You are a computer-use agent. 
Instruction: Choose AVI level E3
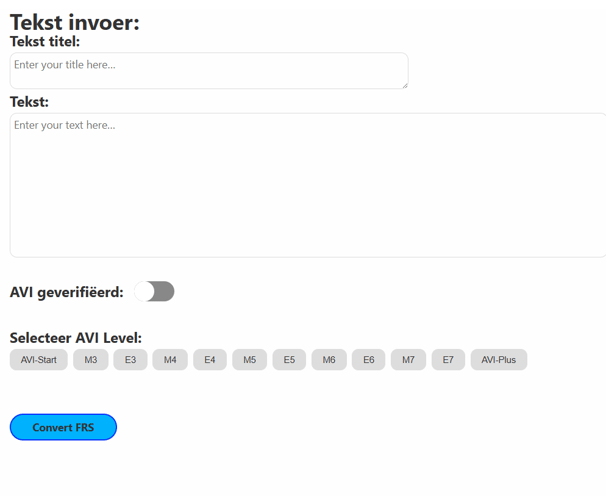pyautogui.click(x=130, y=360)
